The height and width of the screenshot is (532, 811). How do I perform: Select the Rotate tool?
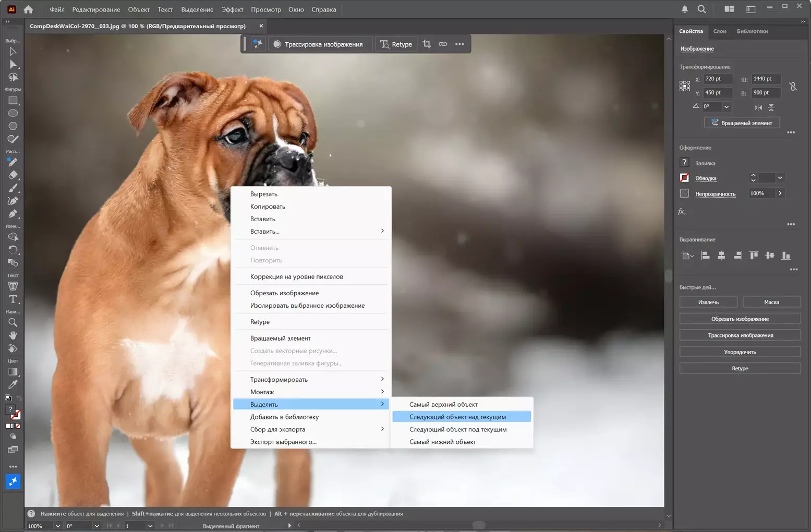tap(13, 250)
